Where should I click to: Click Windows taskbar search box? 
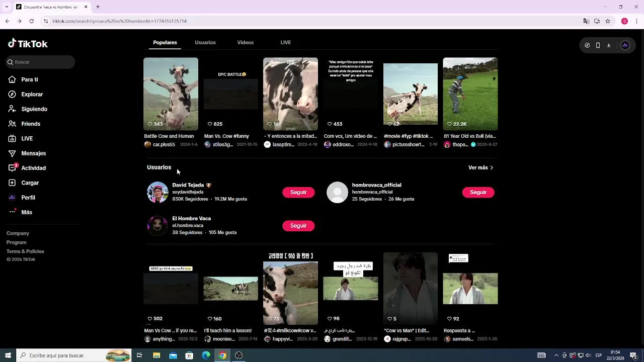coord(74,355)
